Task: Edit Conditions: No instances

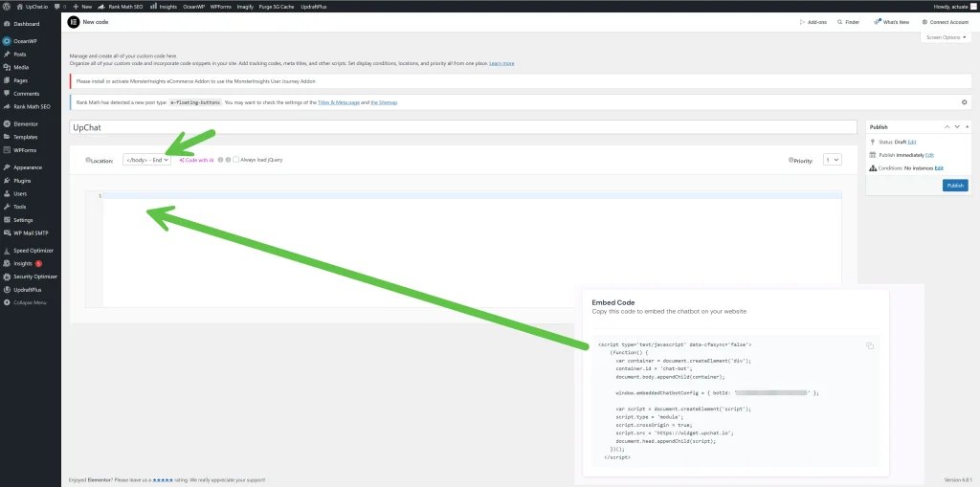Action: pos(939,168)
